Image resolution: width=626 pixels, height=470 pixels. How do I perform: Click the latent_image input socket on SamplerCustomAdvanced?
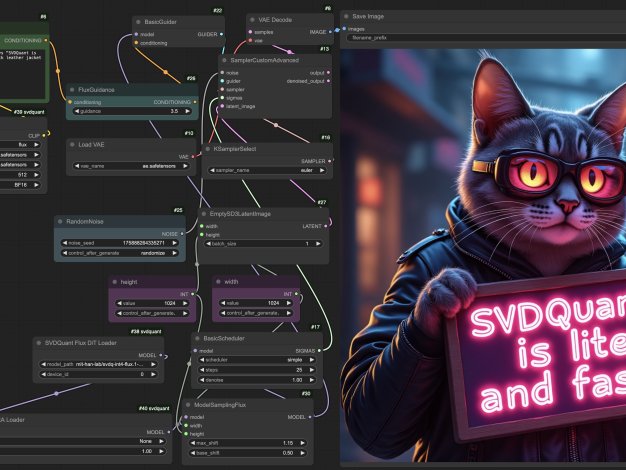click(222, 106)
